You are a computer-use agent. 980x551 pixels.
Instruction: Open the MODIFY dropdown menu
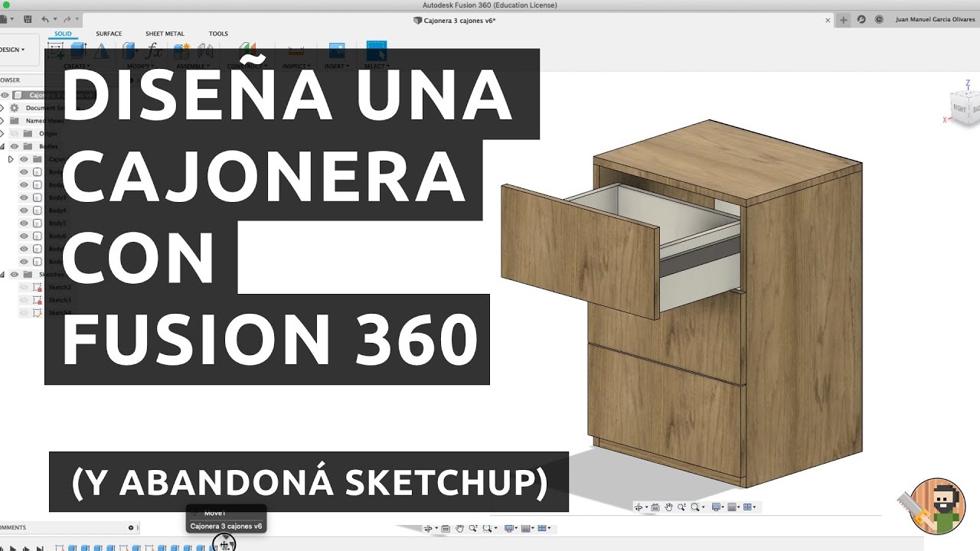click(x=141, y=67)
